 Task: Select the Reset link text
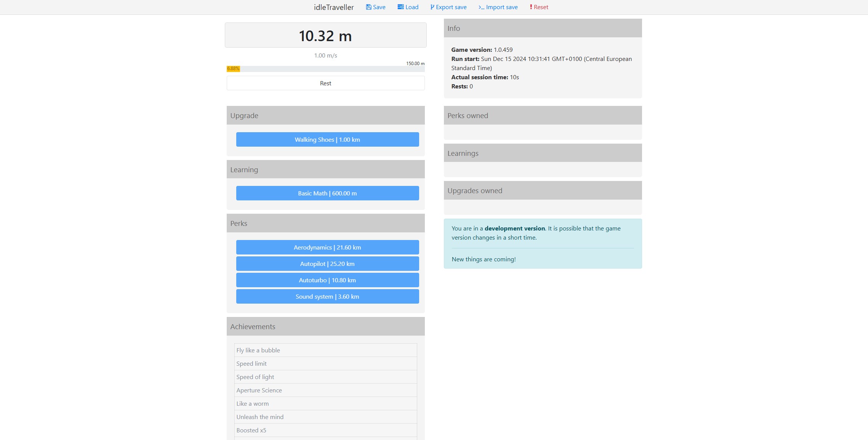click(x=541, y=7)
